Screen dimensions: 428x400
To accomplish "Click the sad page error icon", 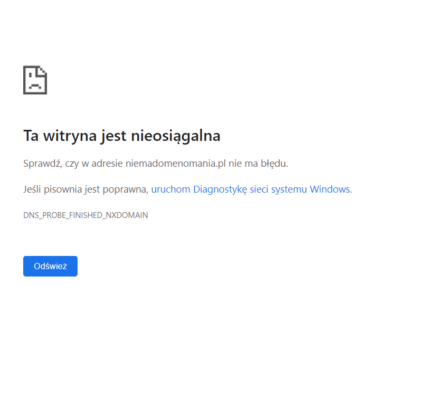I will click(35, 80).
